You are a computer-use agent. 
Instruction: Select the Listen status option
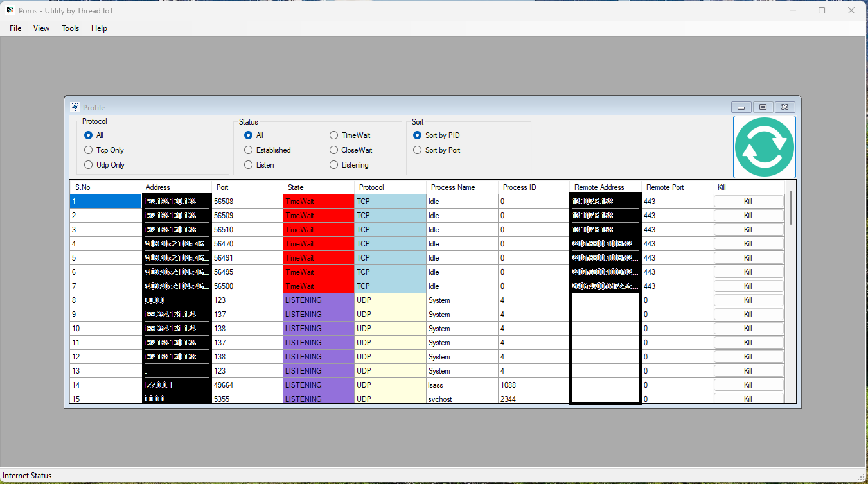(x=248, y=164)
